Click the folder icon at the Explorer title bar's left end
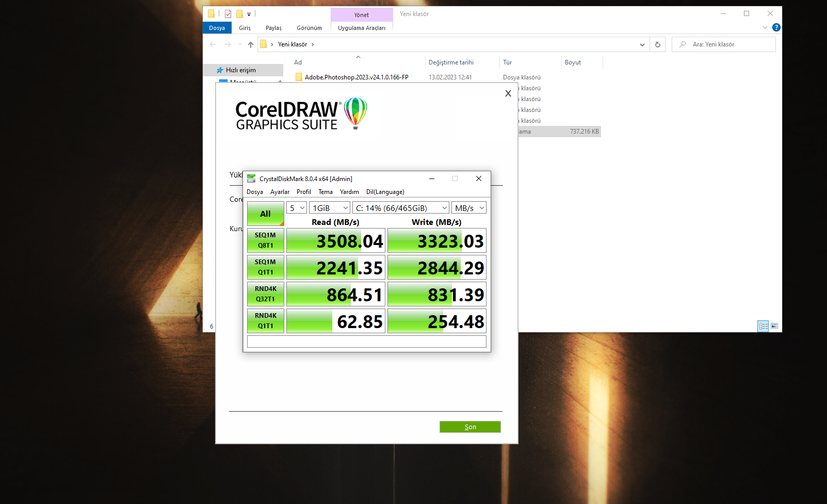Screen dimensions: 827x504 pyautogui.click(x=211, y=14)
